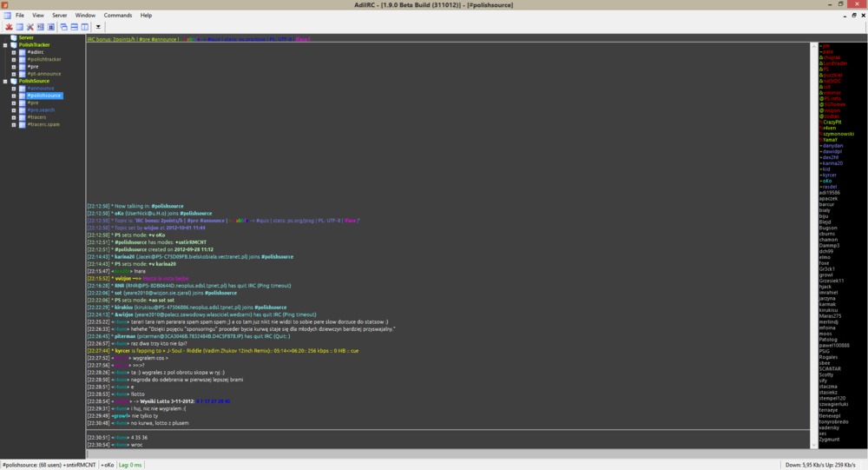Collapse the PolishSource server tree node
The width and height of the screenshot is (868, 470).
point(4,81)
